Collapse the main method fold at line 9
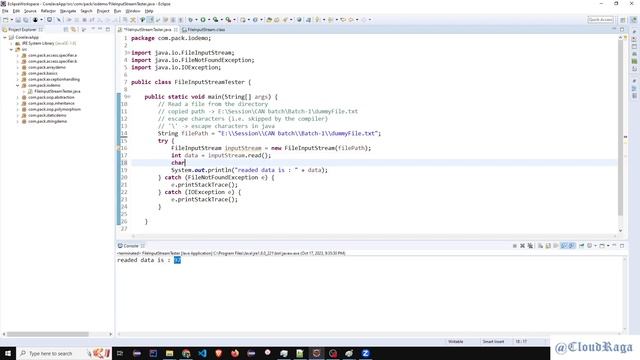 128,97
